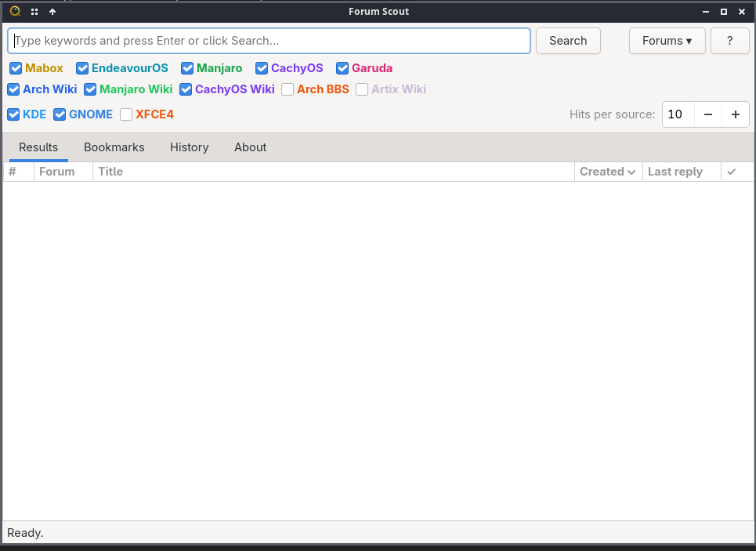Enable the XFCE4 checkbox
Screen dimensions: 756x551
pyautogui.click(x=126, y=114)
